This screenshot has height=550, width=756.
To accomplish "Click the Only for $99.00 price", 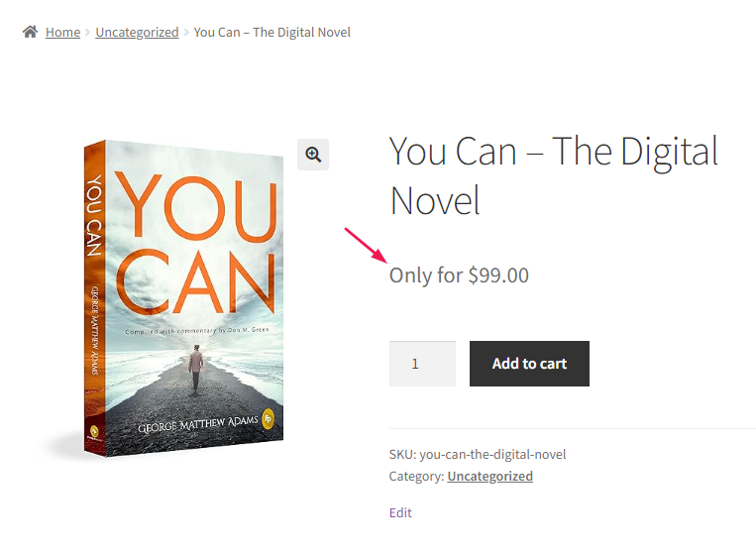I will (459, 275).
